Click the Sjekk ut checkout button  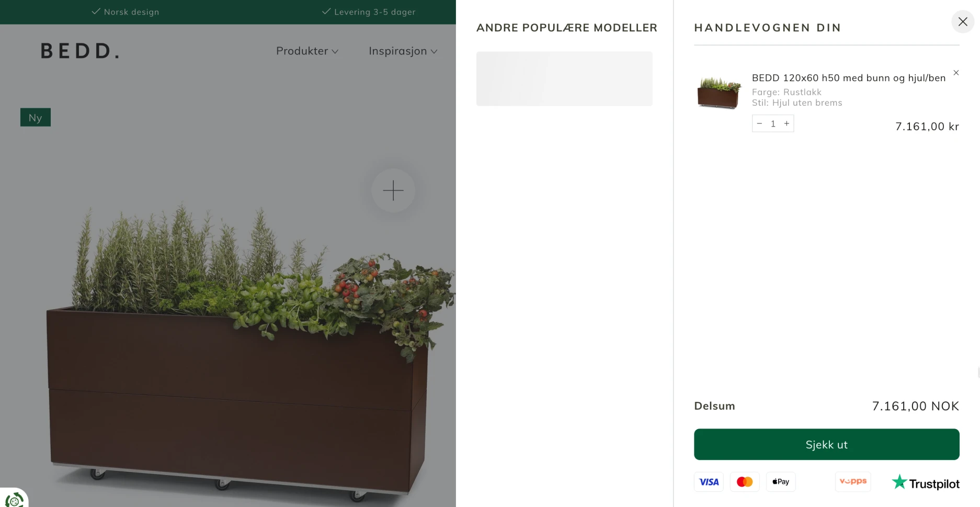click(x=826, y=444)
